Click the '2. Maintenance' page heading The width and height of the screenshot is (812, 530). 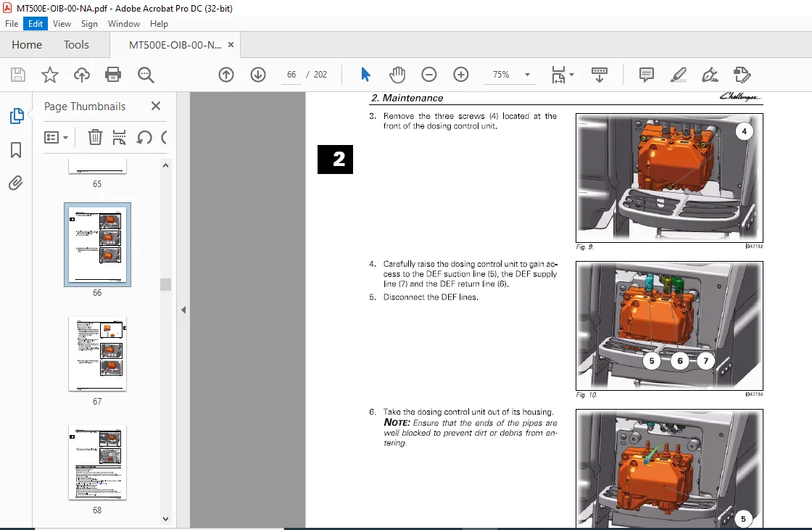[407, 98]
